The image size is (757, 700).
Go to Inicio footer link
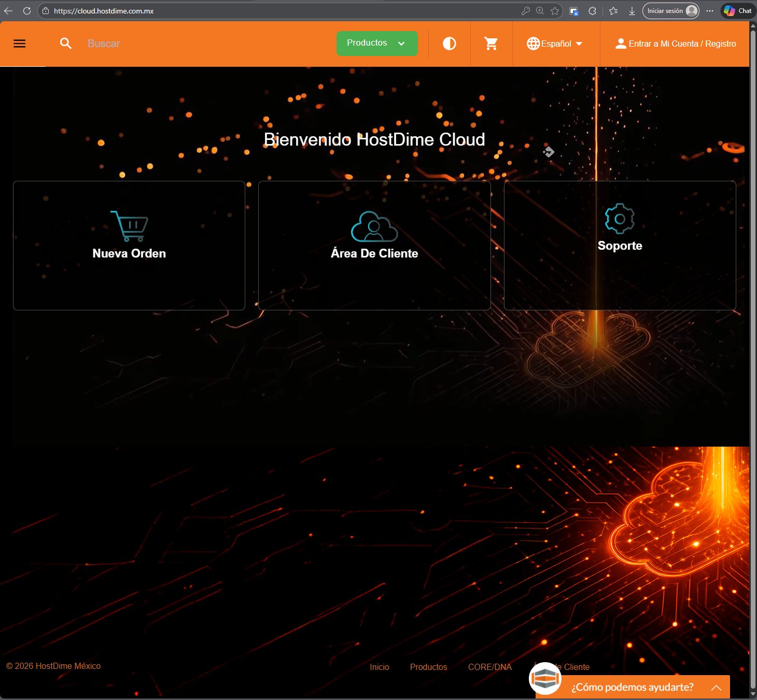click(x=379, y=667)
